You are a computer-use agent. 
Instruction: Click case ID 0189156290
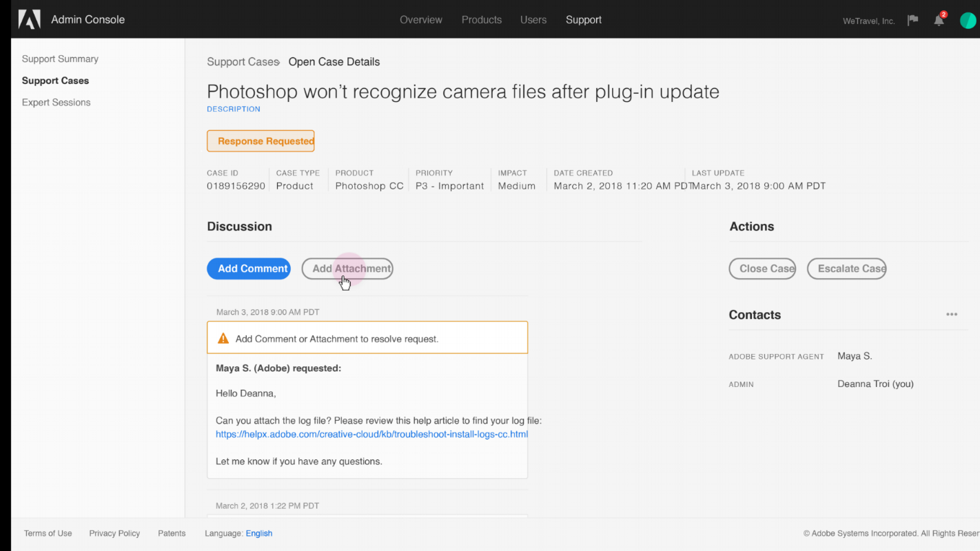coord(236,186)
